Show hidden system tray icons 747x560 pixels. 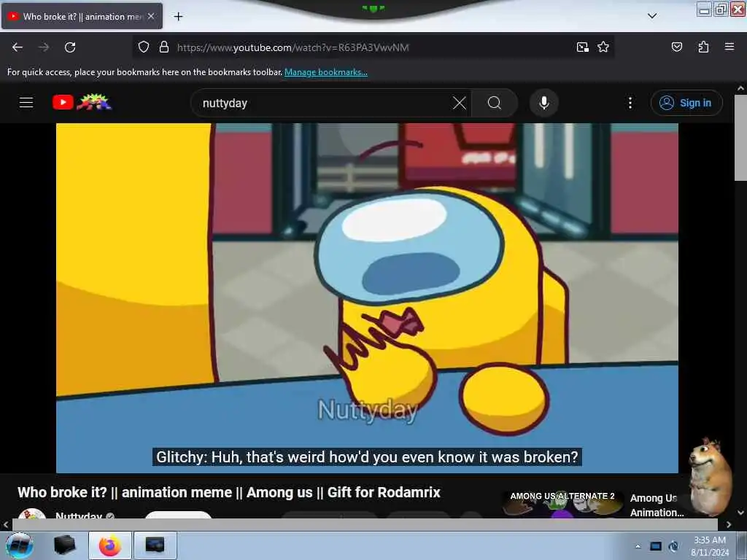point(638,546)
